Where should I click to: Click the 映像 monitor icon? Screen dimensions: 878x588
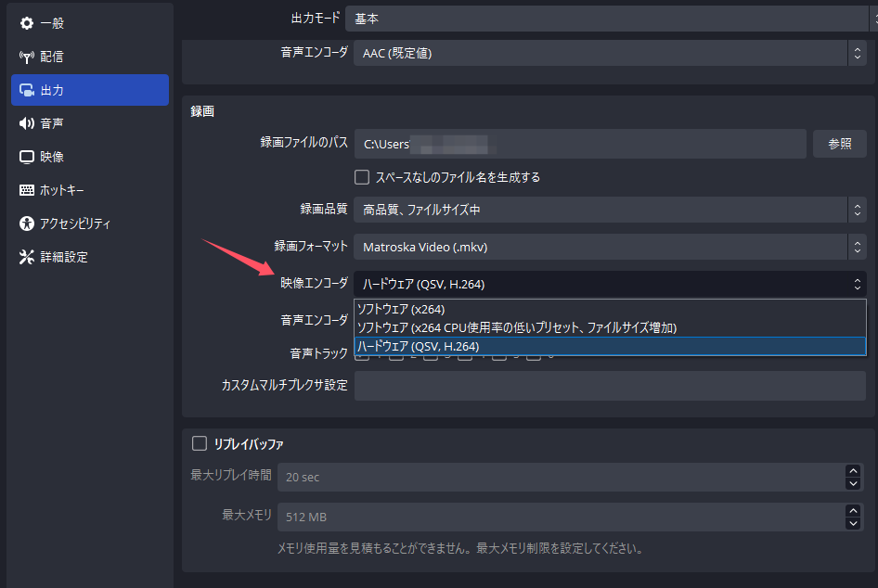pyautogui.click(x=27, y=157)
